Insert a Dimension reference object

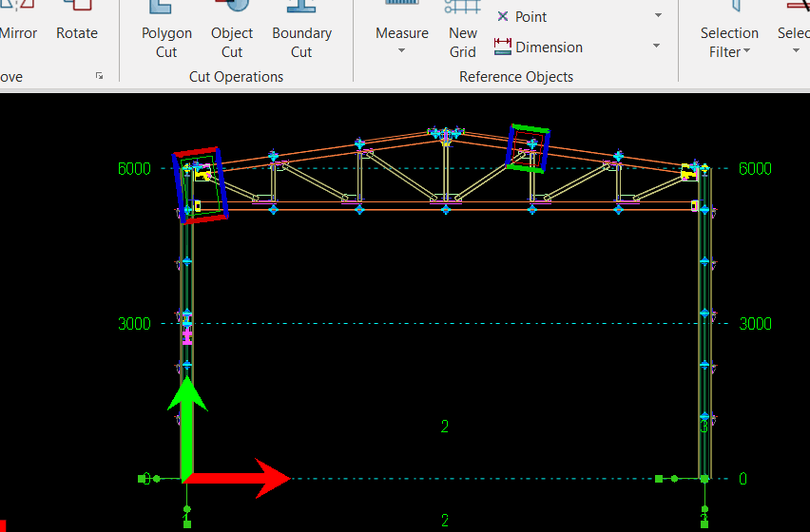point(538,47)
